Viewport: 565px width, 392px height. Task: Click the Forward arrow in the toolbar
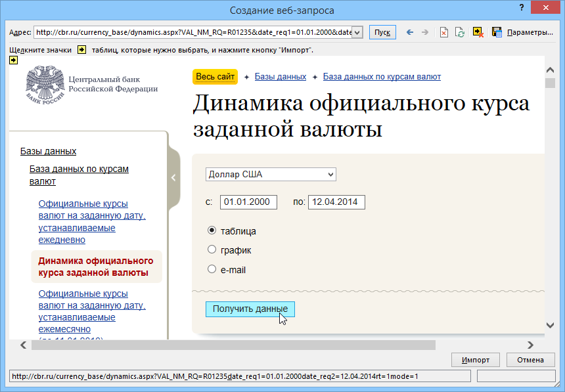424,32
